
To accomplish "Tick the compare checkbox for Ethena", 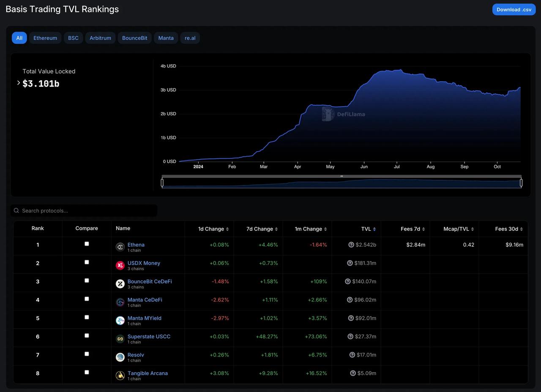I will [87, 244].
